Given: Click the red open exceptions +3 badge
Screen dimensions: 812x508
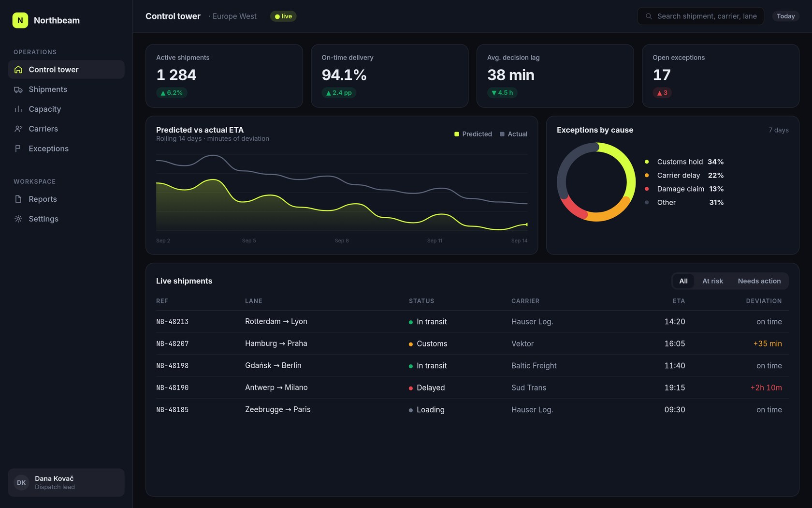Looking at the screenshot, I should [662, 93].
